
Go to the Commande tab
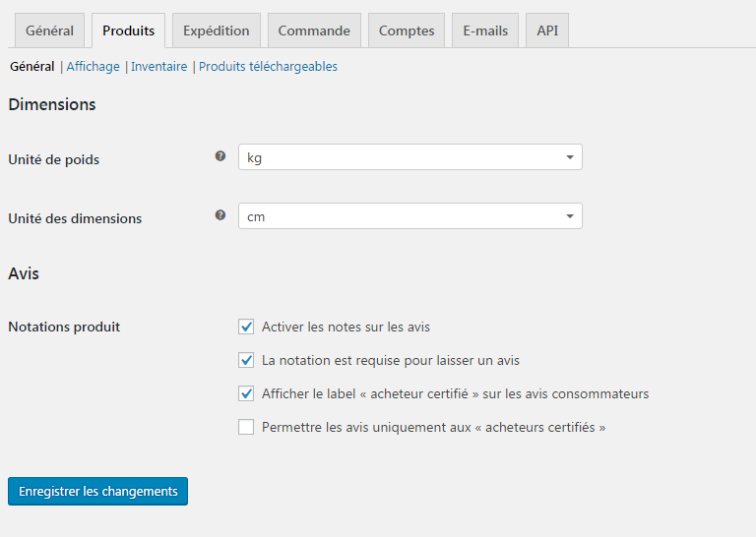(x=314, y=30)
